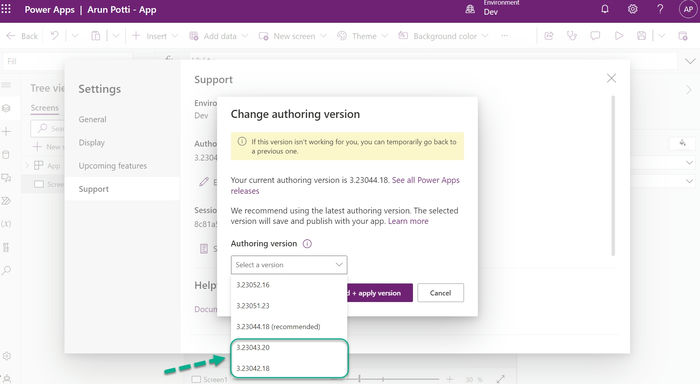700x384 pixels.
Task: Select the Upcoming features tab
Action: 112,166
